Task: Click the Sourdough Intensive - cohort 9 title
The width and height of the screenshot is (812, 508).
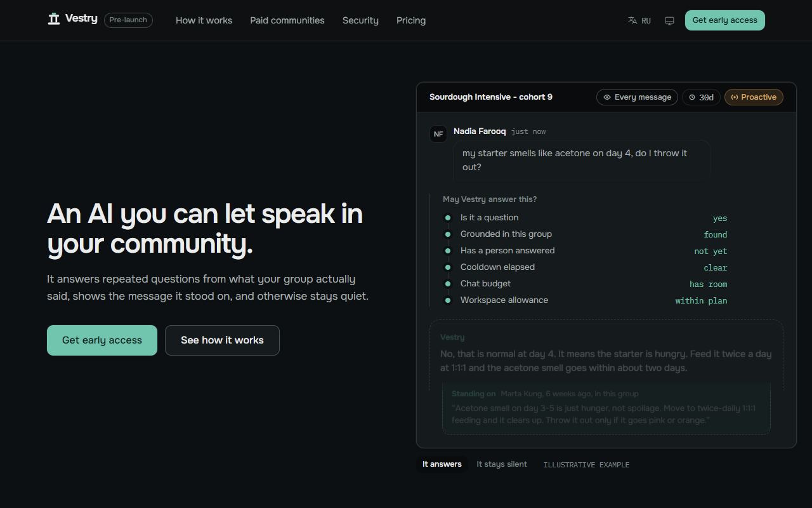Action: 491,97
